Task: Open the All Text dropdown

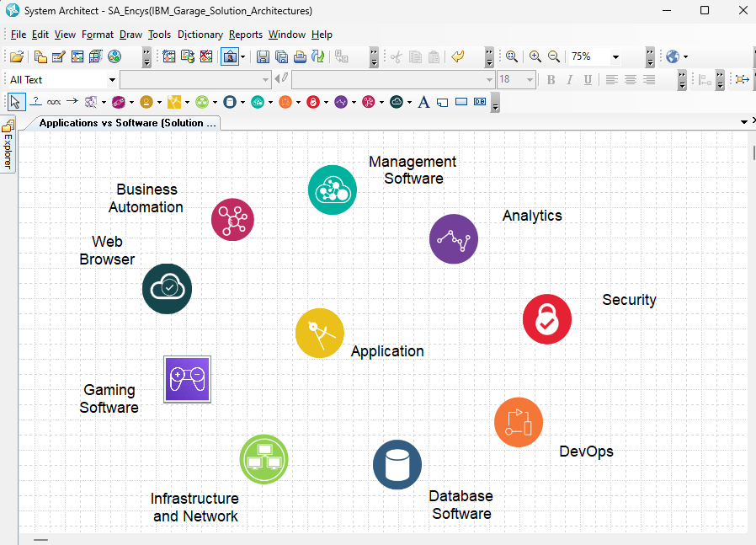Action: [112, 79]
